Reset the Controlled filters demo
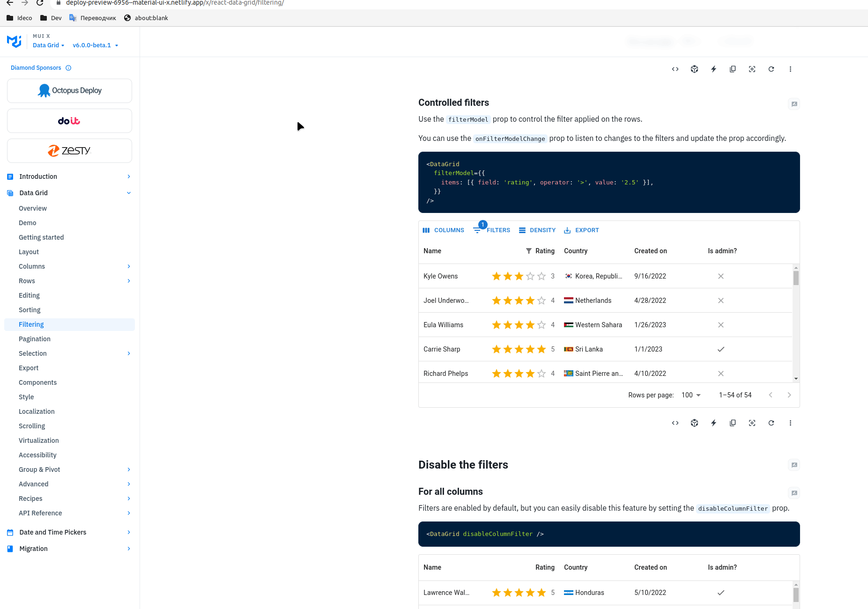Image resolution: width=868 pixels, height=609 pixels. click(771, 423)
